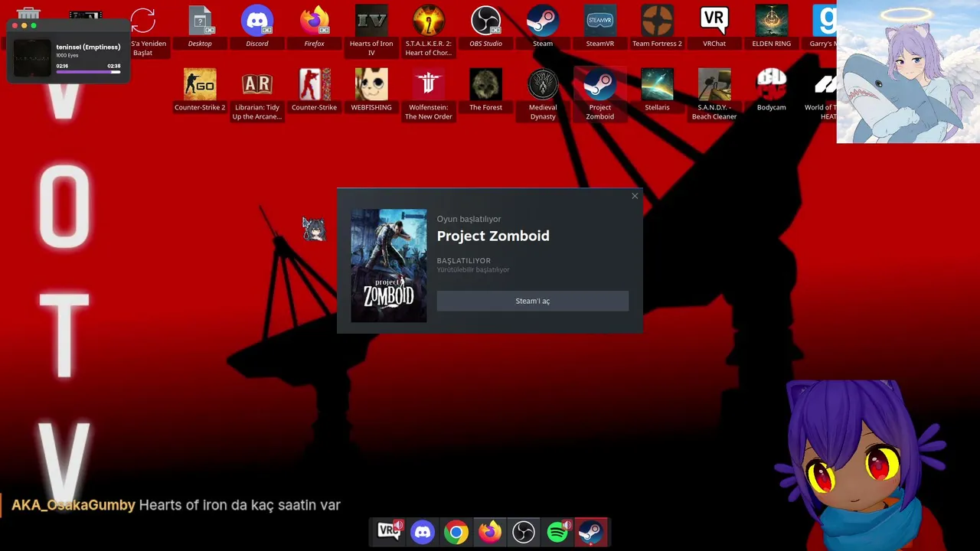Image resolution: width=980 pixels, height=551 pixels.
Task: Launch Counter-Strike 2 desktop icon
Action: point(200,90)
